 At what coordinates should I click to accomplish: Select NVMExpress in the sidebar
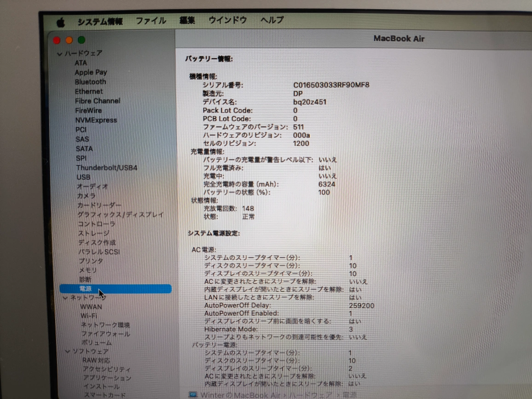pyautogui.click(x=96, y=120)
